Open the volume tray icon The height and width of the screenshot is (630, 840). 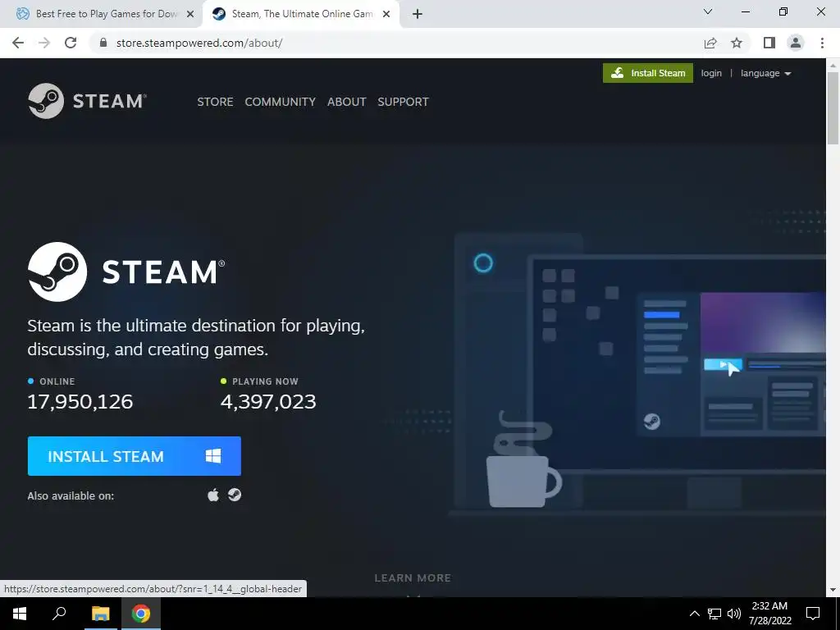733,614
